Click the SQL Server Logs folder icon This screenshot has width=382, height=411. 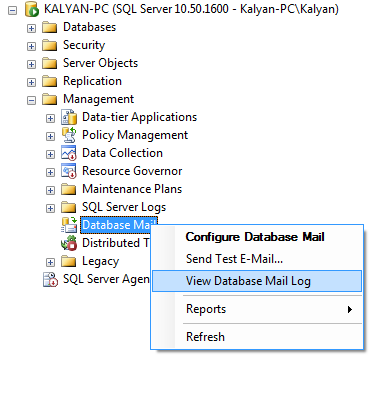(69, 207)
